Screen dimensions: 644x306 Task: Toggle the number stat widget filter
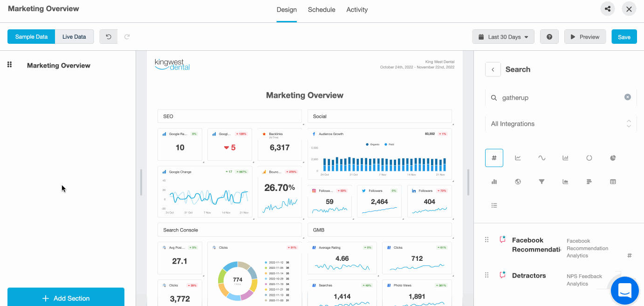[494, 158]
